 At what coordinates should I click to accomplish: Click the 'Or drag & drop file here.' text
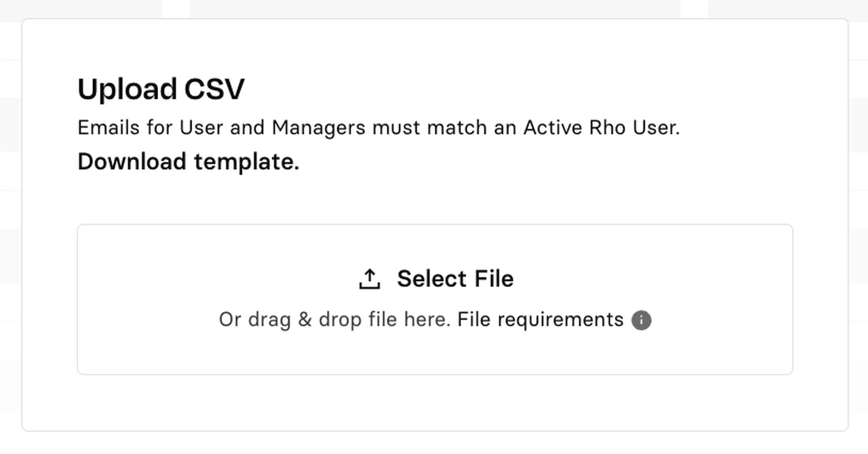coord(335,320)
